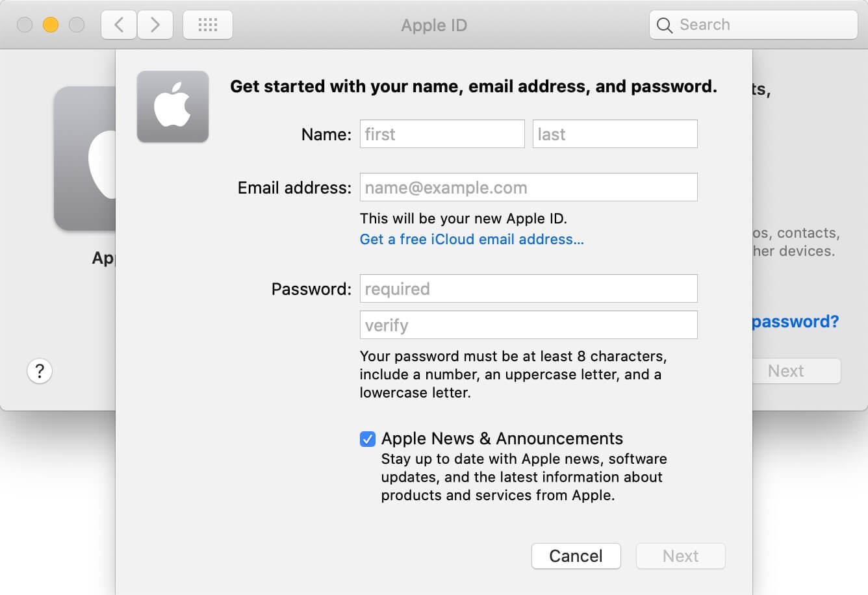868x595 pixels.
Task: Focus the Email address field
Action: click(x=528, y=187)
